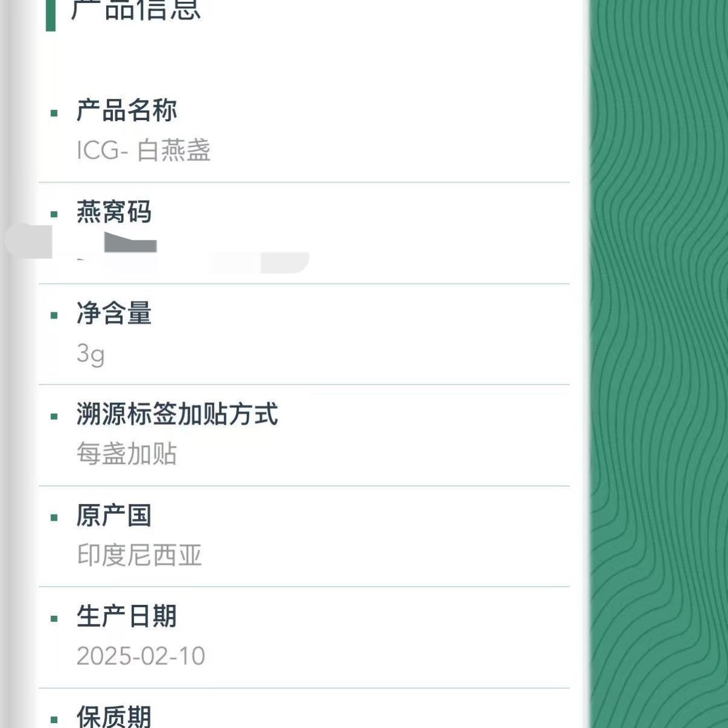Click the 3g net content value
The width and height of the screenshot is (728, 728).
91,354
